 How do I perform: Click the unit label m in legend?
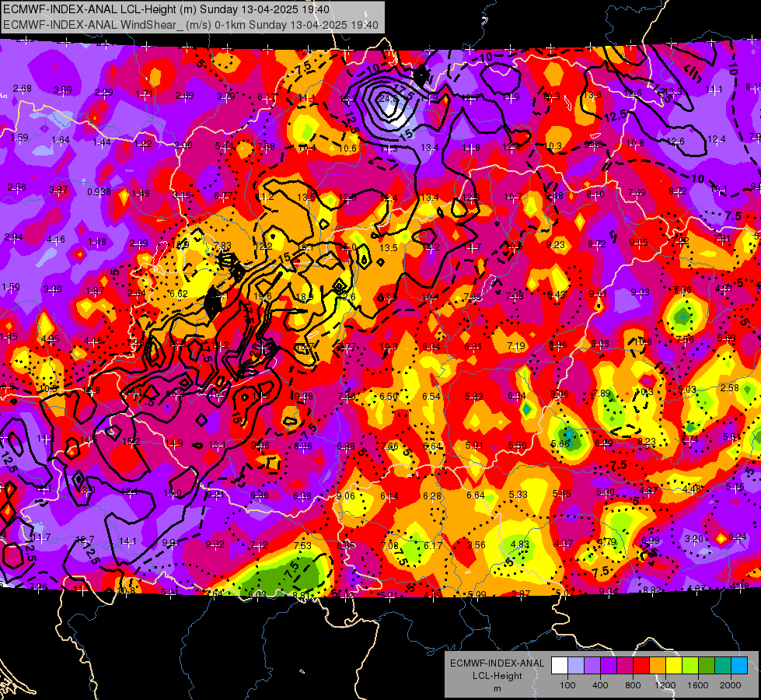pyautogui.click(x=497, y=688)
